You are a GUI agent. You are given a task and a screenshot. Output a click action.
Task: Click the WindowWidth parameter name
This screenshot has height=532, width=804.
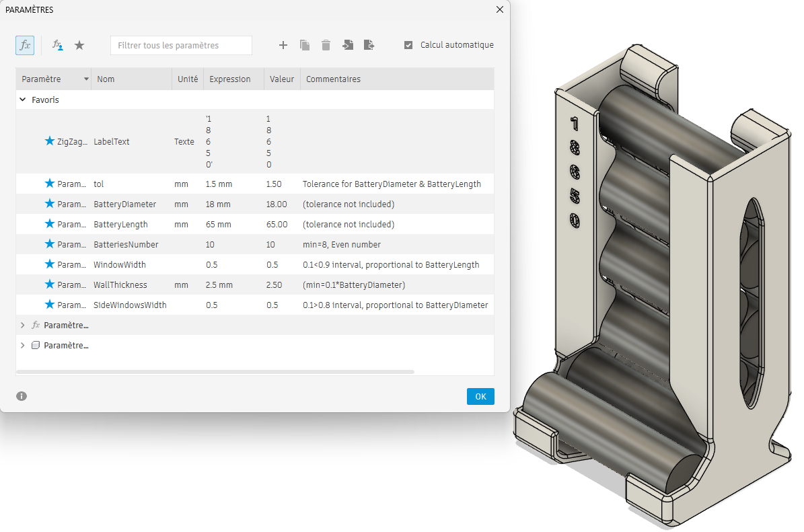(120, 264)
